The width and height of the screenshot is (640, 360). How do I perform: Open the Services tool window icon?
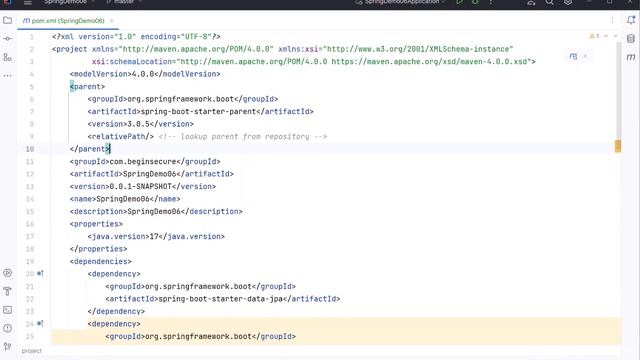(x=7, y=273)
